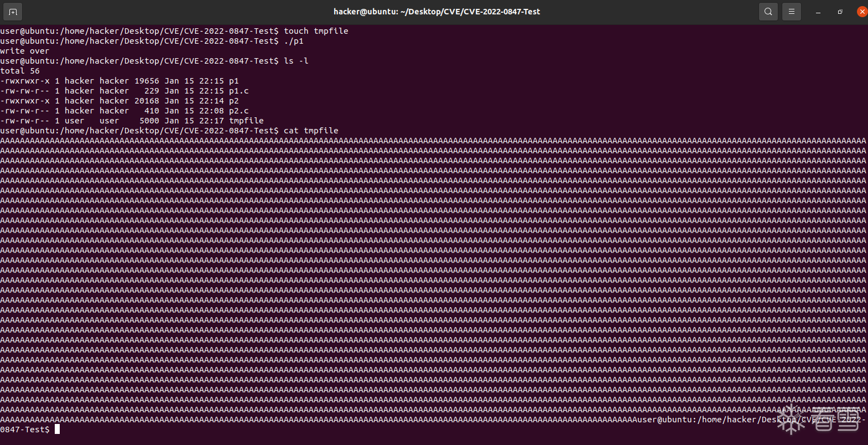Open a new terminal tab
Viewport: 868px width, 445px height.
point(13,12)
